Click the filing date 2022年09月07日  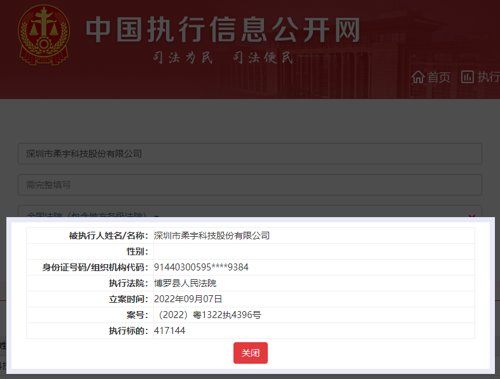(x=188, y=299)
